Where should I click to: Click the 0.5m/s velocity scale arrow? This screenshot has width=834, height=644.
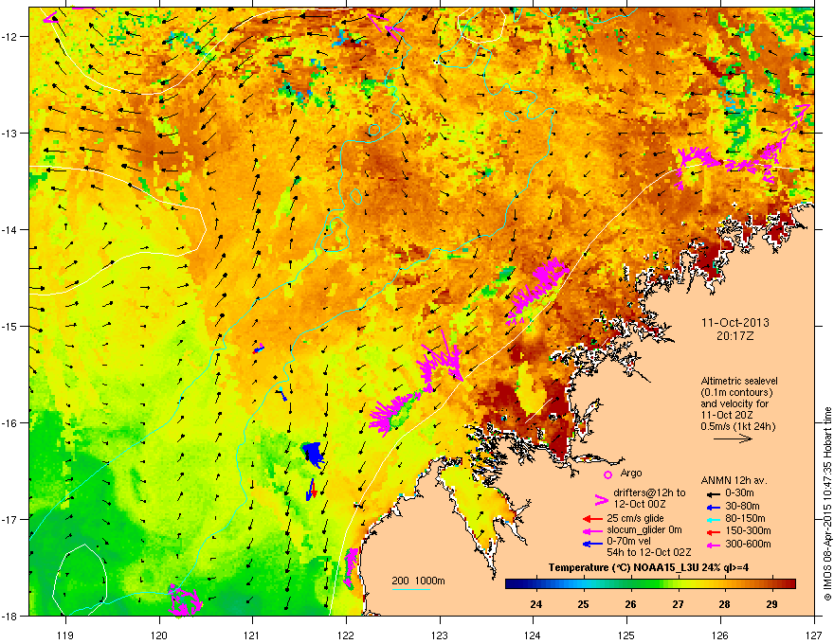point(733,438)
